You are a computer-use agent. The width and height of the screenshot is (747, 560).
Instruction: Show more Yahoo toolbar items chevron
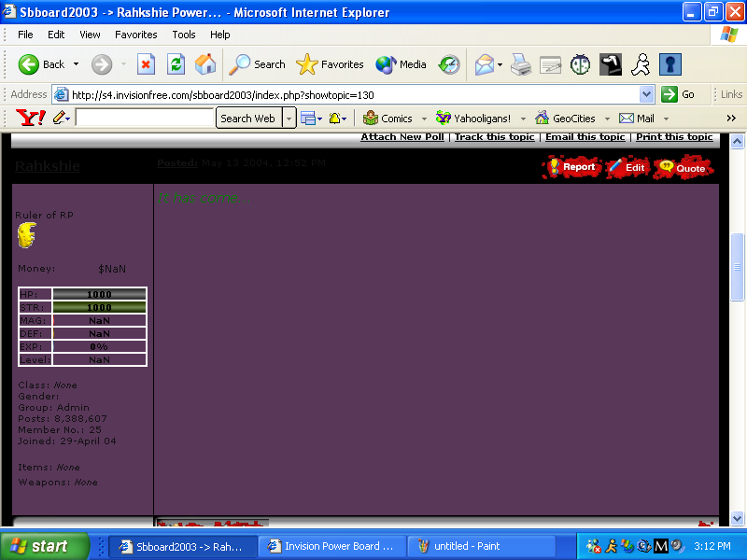[731, 119]
